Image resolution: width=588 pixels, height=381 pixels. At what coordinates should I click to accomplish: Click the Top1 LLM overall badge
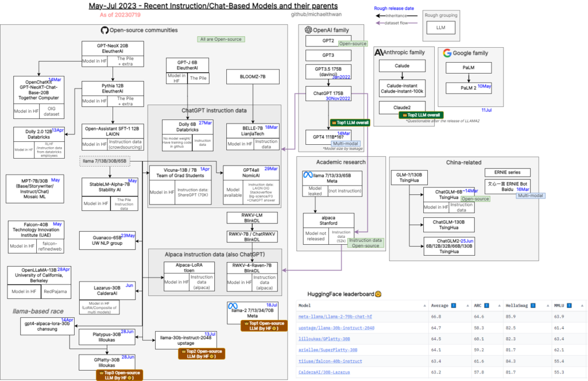pos(350,123)
